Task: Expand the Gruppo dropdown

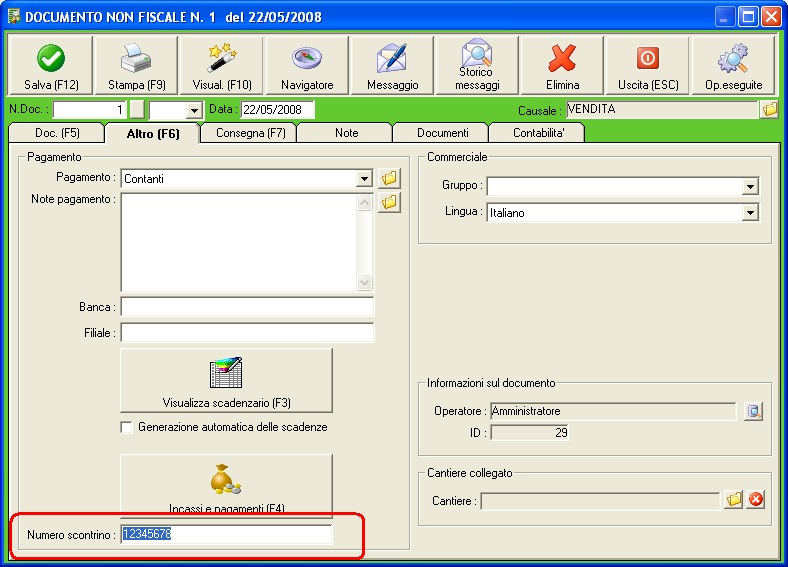Action: (750, 187)
